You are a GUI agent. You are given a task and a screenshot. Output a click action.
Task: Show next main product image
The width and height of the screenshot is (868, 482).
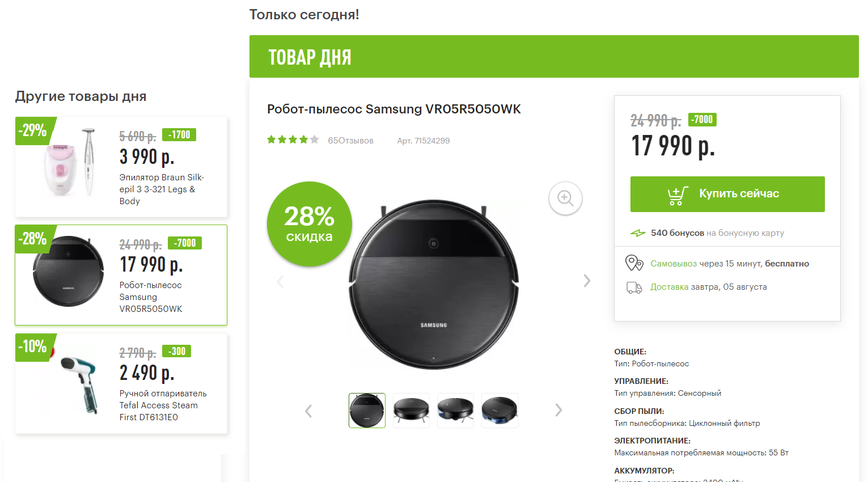(x=587, y=281)
